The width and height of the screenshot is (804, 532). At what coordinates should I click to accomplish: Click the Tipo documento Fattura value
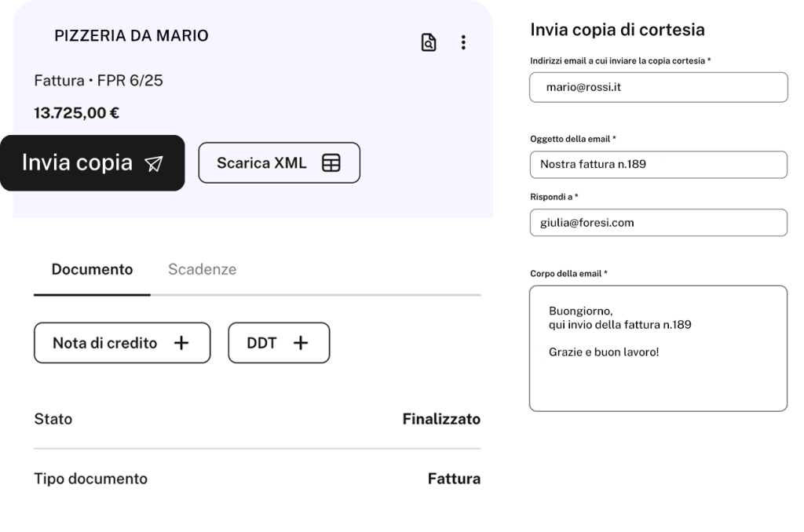click(454, 479)
